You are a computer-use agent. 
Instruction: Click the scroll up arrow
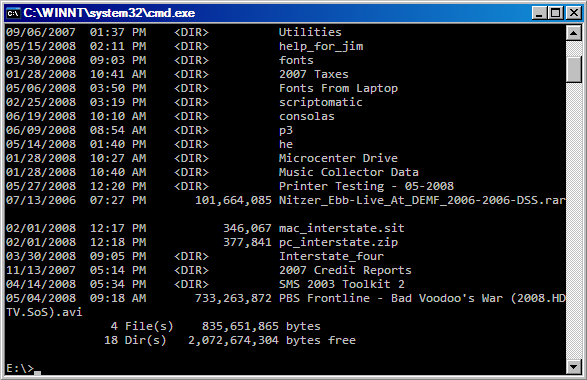(574, 33)
